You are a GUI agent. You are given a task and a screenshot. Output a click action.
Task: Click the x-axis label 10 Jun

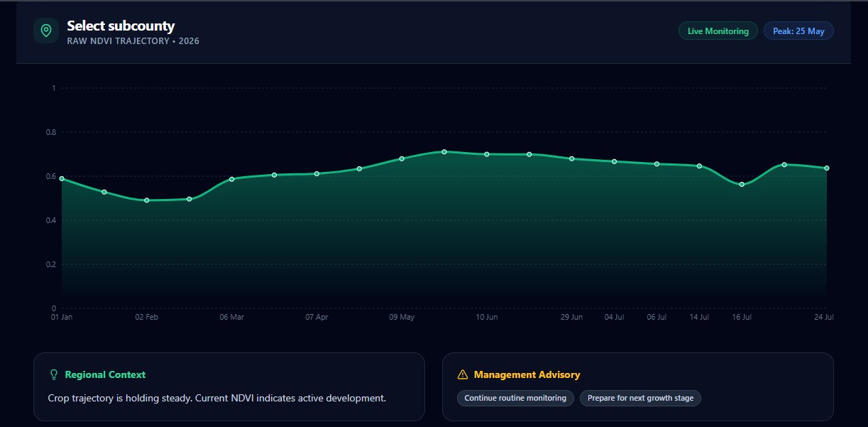click(487, 318)
